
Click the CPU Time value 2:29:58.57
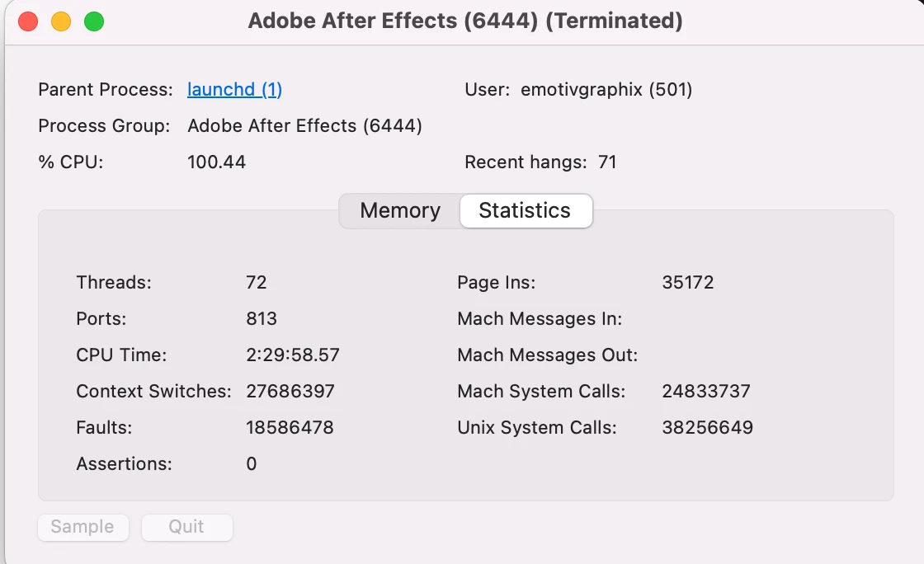tap(293, 355)
